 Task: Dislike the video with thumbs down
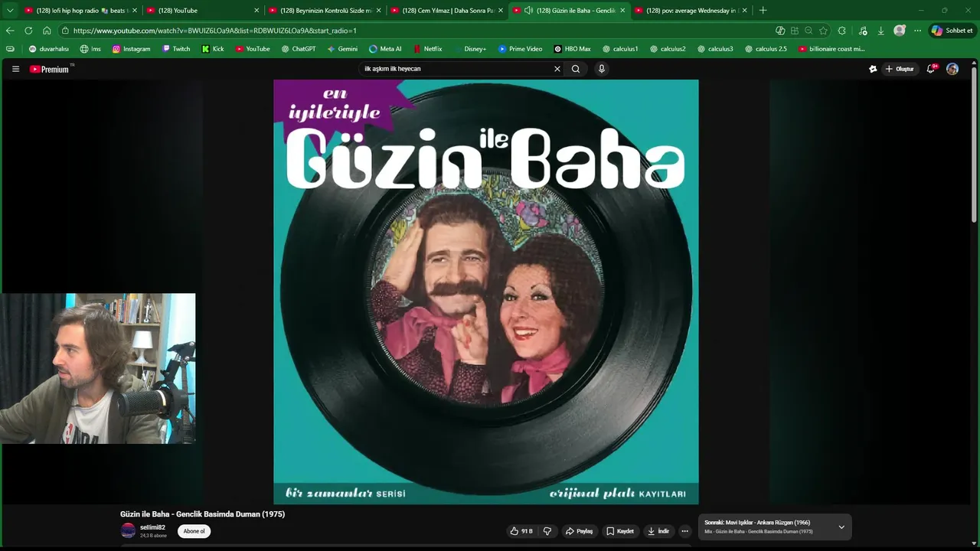point(547,531)
